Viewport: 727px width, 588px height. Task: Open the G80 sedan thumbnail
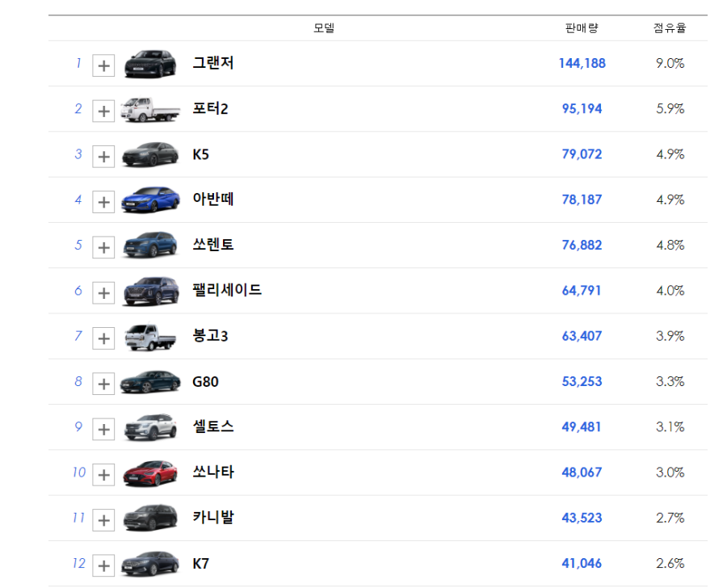pyautogui.click(x=150, y=382)
